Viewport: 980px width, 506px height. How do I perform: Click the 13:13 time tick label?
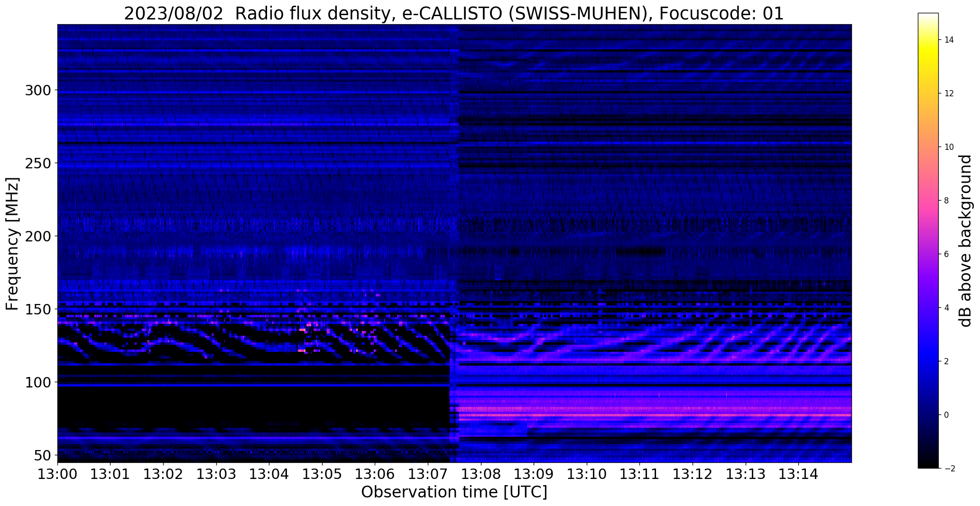746,473
